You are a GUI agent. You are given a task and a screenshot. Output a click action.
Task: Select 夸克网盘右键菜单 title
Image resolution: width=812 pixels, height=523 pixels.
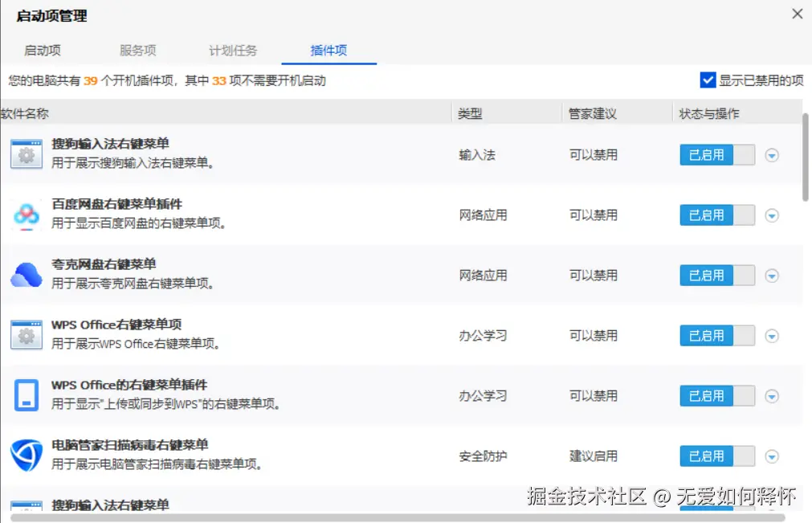coord(104,264)
